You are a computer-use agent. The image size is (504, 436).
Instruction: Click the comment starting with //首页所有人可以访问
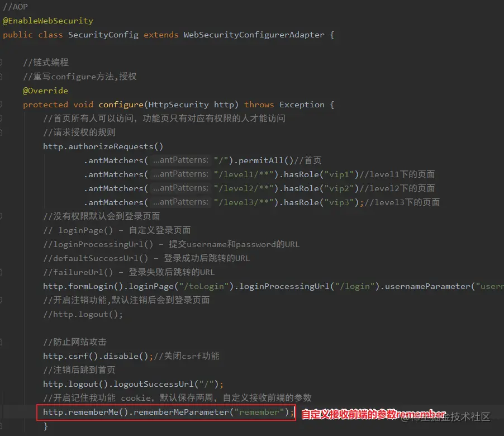tap(164, 119)
